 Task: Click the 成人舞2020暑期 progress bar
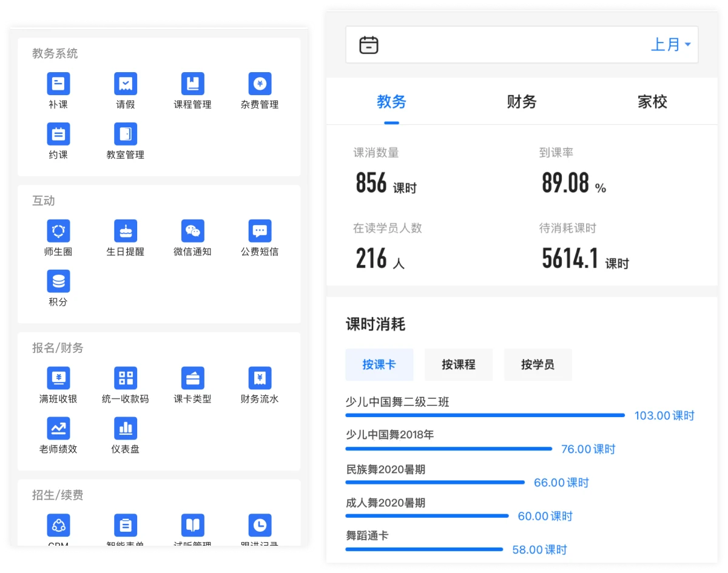point(426,516)
